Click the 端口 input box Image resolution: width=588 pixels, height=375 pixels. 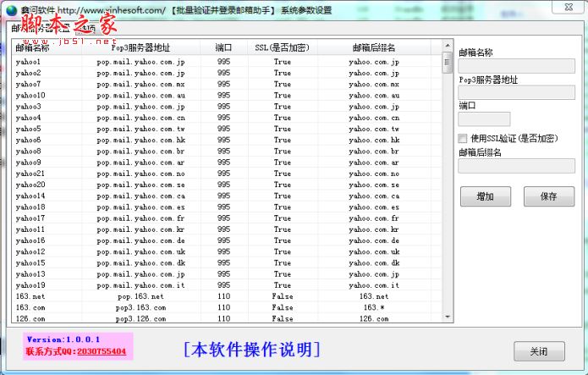tap(484, 119)
